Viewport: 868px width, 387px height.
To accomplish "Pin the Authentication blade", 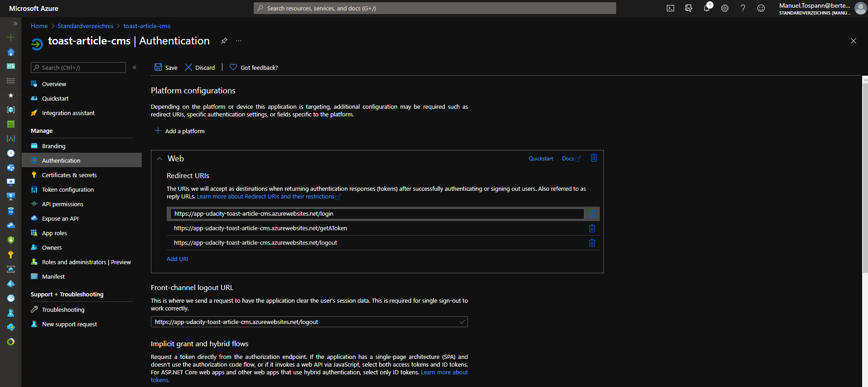I will pos(224,41).
